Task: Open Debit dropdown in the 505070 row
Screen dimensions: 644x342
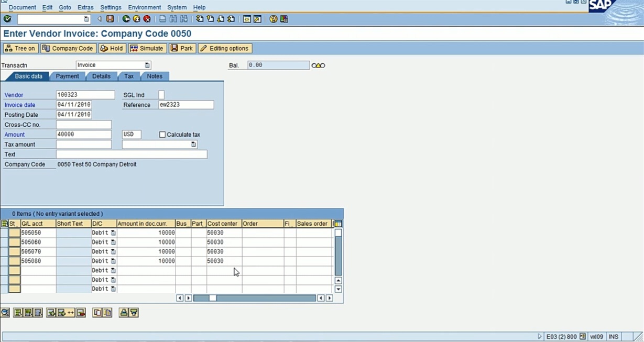Action: 113,252
